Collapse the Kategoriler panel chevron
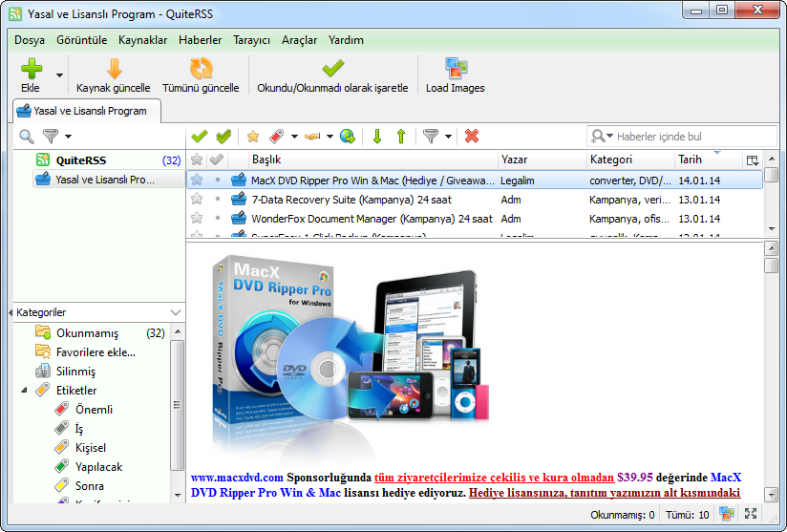Image resolution: width=787 pixels, height=532 pixels. (x=176, y=312)
